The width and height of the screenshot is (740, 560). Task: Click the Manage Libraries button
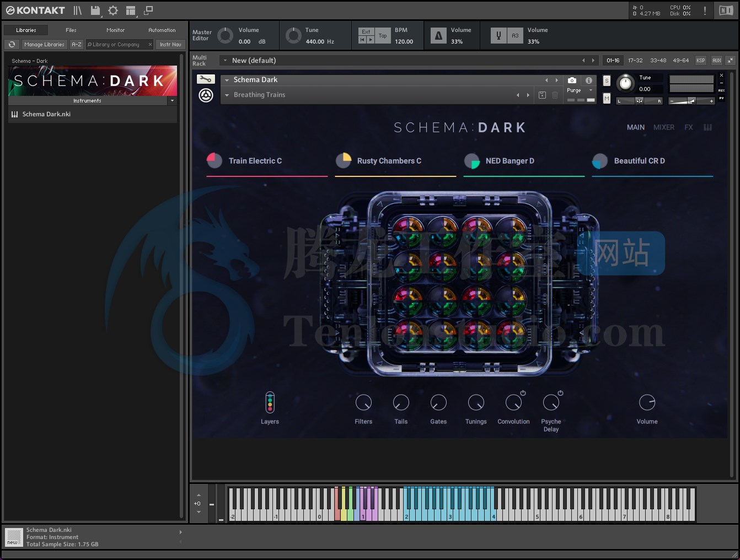[x=44, y=45]
